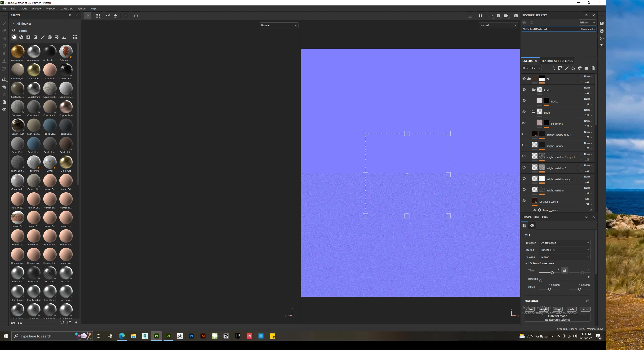
Task: Toggle visibility of finish_grainy effect
Action: [534, 210]
